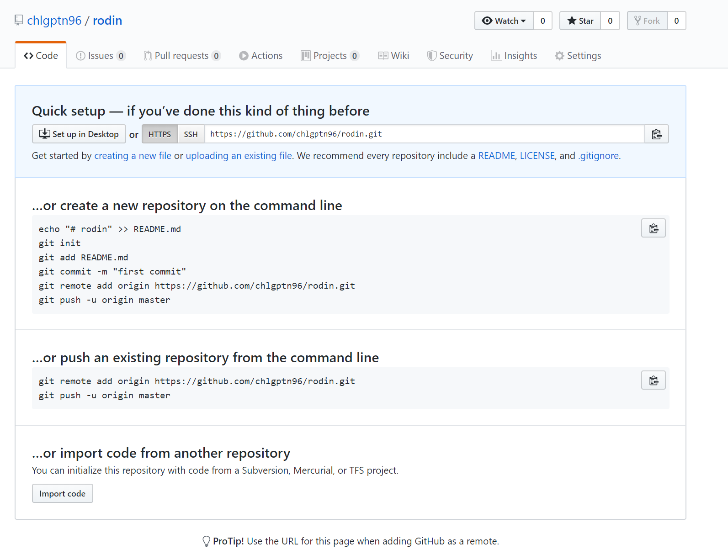Open the LICENSE link
728x560 pixels.
pos(537,156)
